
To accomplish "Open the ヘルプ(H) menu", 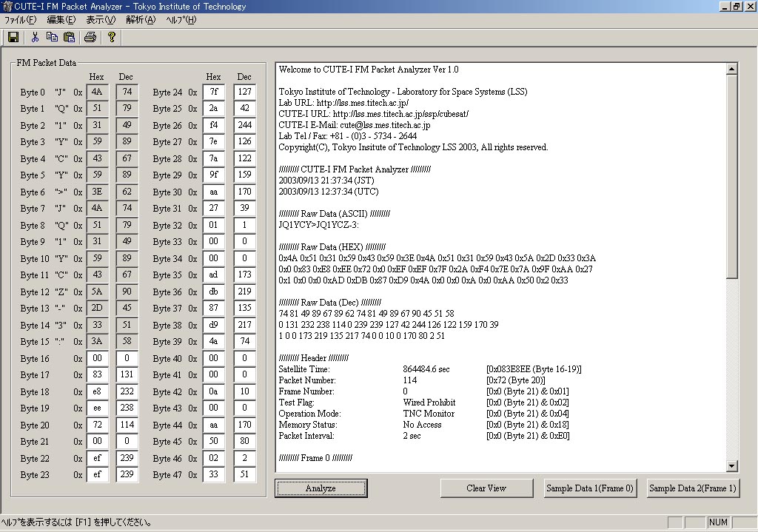I will pos(181,20).
